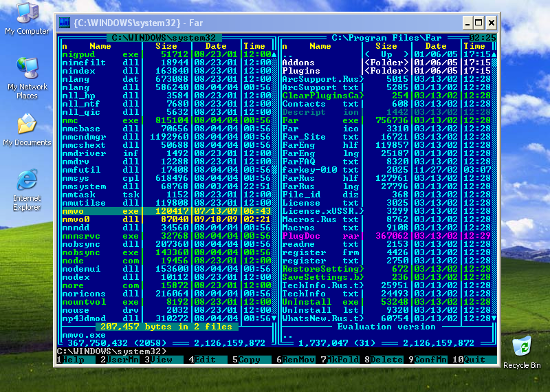Select mmtask tsk file

(166, 195)
